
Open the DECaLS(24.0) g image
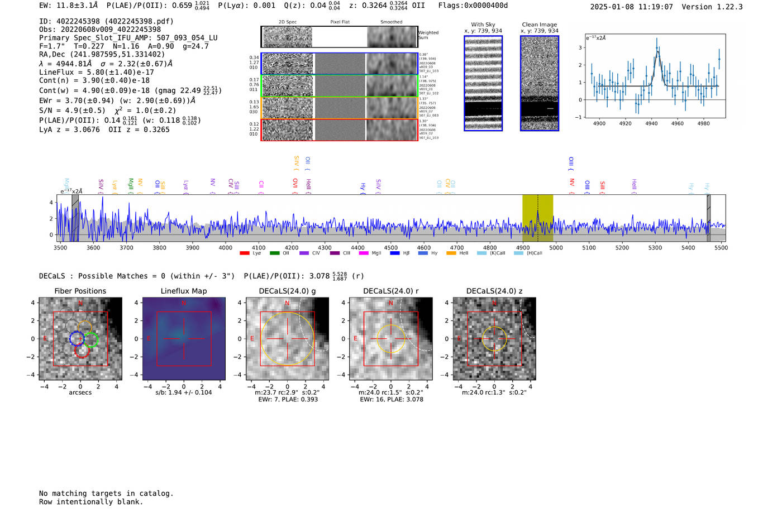[x=288, y=339]
